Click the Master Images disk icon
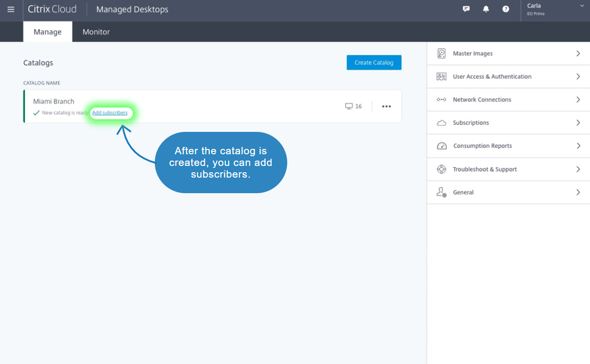The width and height of the screenshot is (590, 364). 442,54
